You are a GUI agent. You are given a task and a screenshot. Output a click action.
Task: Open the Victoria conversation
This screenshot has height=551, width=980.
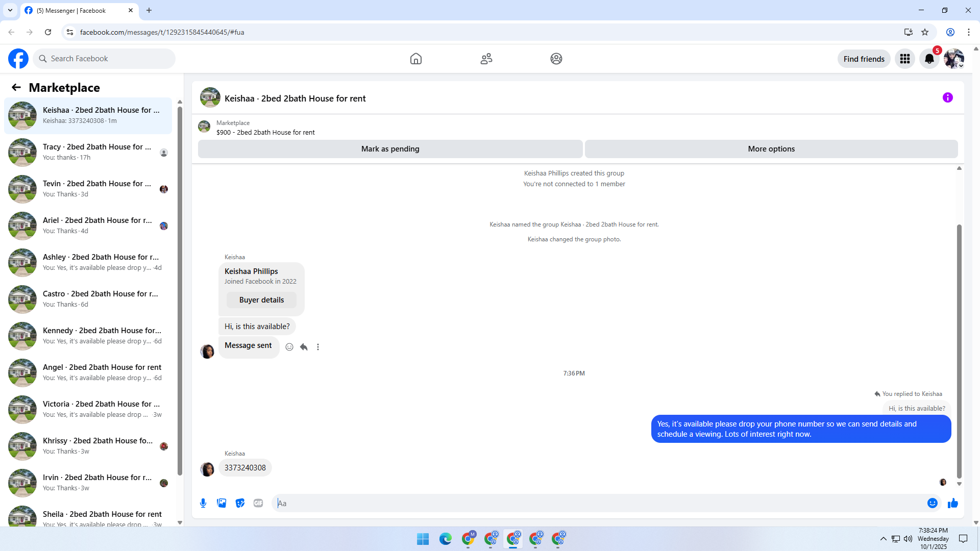(x=88, y=410)
